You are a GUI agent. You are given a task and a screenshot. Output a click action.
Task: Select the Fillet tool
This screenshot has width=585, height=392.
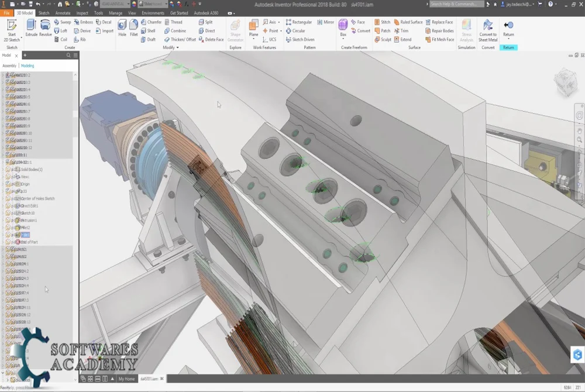pos(133,28)
